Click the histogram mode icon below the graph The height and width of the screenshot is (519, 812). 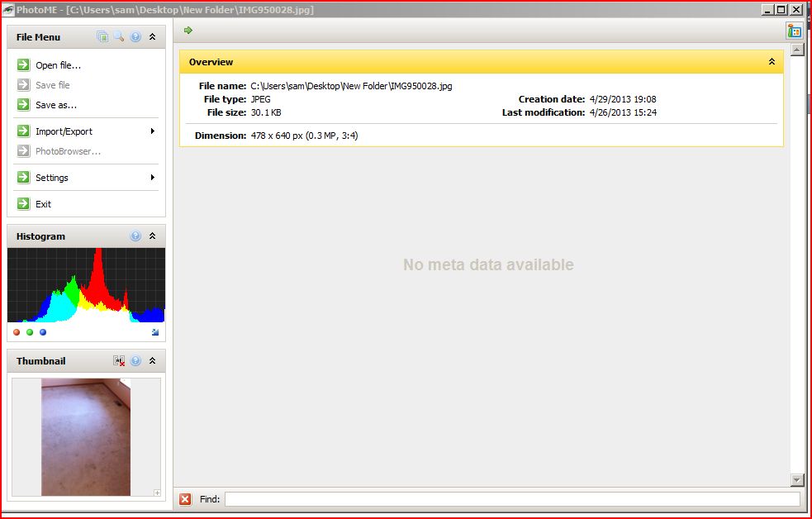[155, 332]
